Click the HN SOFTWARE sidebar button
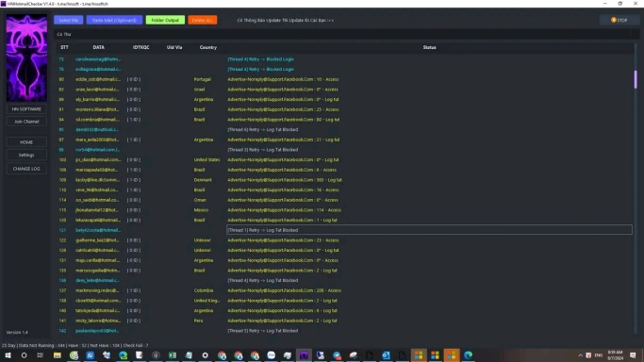 tap(26, 109)
